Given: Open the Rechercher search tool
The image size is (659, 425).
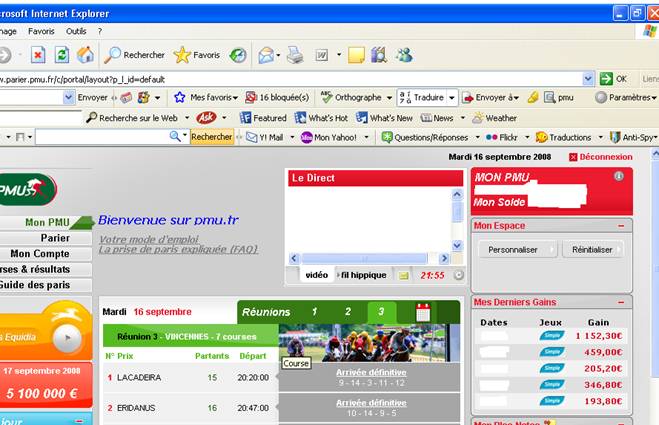Looking at the screenshot, I should point(134,55).
